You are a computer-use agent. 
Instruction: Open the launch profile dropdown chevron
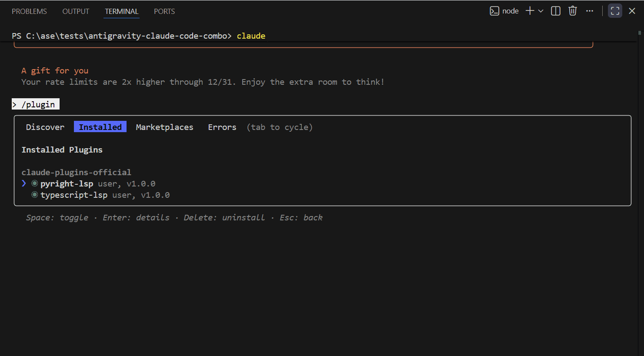541,11
